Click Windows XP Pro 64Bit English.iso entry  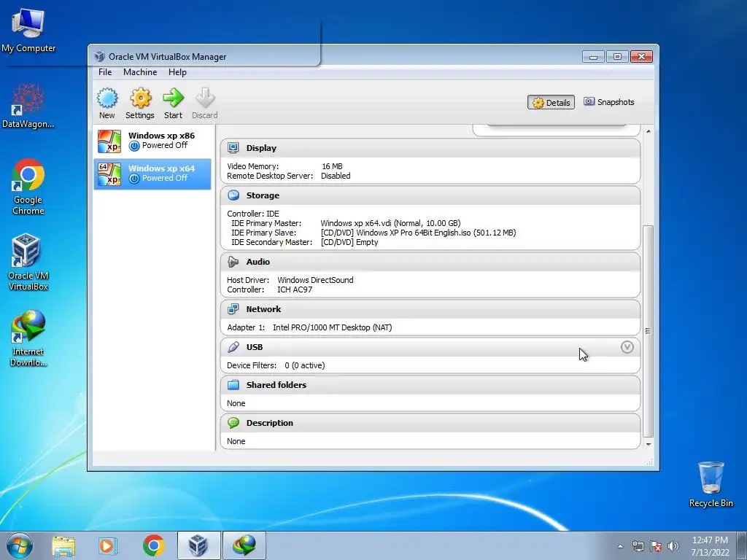pyautogui.click(x=418, y=233)
